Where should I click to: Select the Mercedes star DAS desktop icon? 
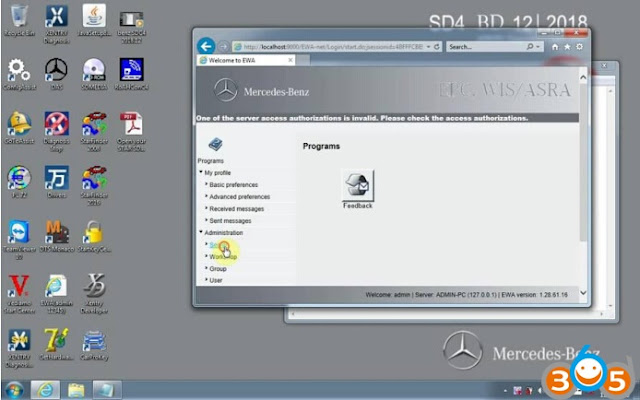click(56, 73)
